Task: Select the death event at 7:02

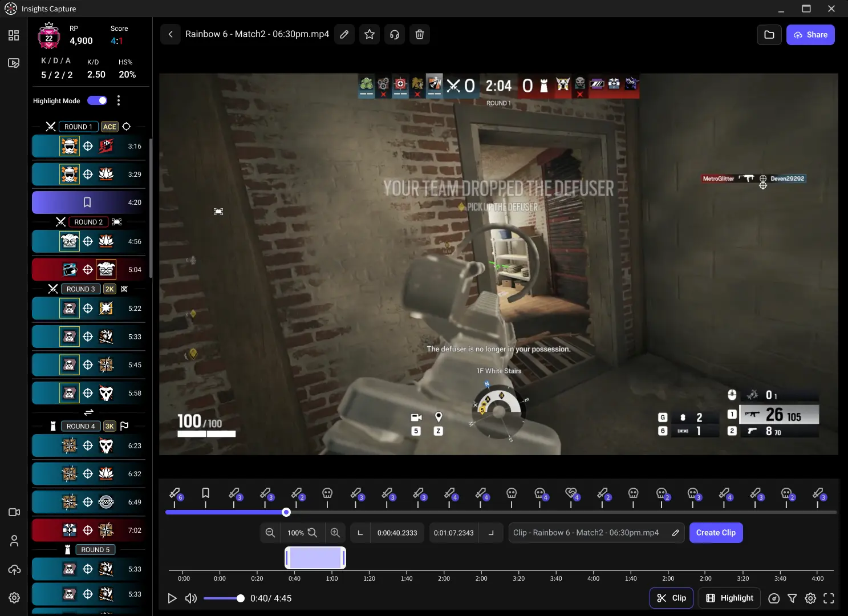Action: (x=89, y=530)
